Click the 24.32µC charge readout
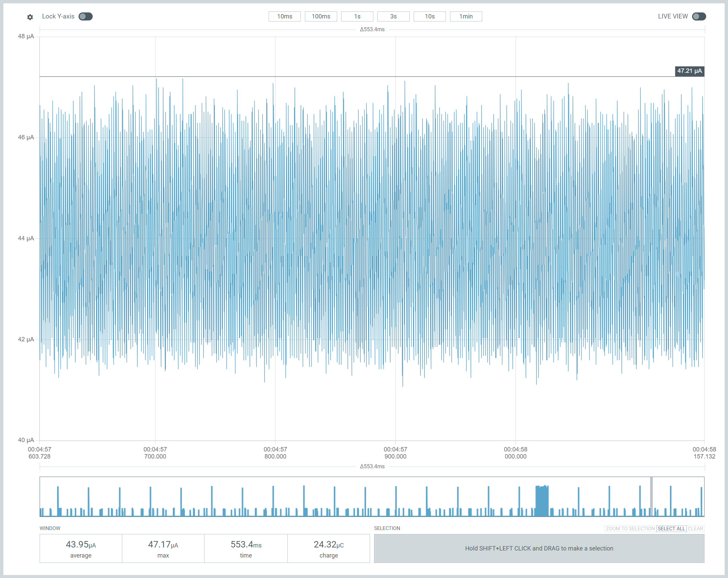This screenshot has height=578, width=728. click(x=328, y=548)
